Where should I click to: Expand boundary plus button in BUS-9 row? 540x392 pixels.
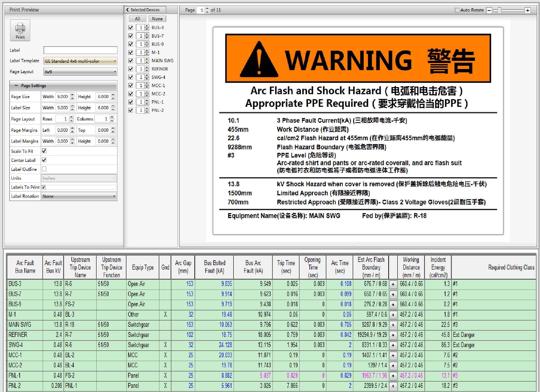click(393, 304)
